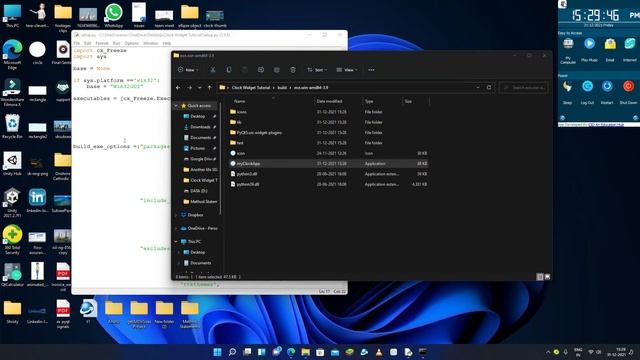Open recent locations dropdown beside navigation arrows
This screenshot has width=640, height=360.
coord(200,87)
